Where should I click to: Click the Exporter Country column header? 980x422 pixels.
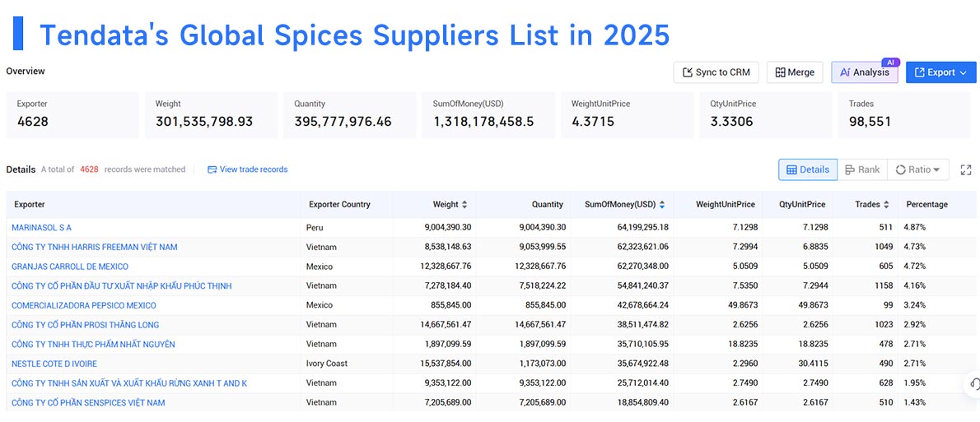coord(339,205)
